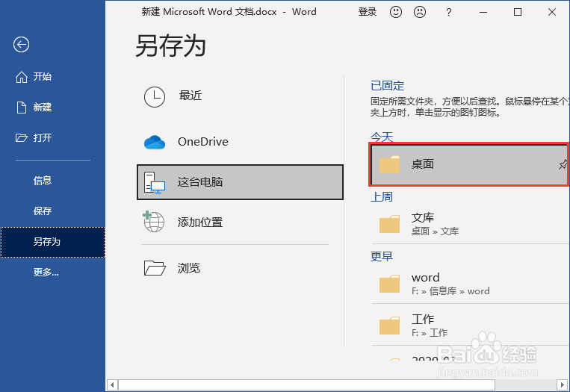
Task: Click 浏览 to browse folders
Action: [240, 268]
